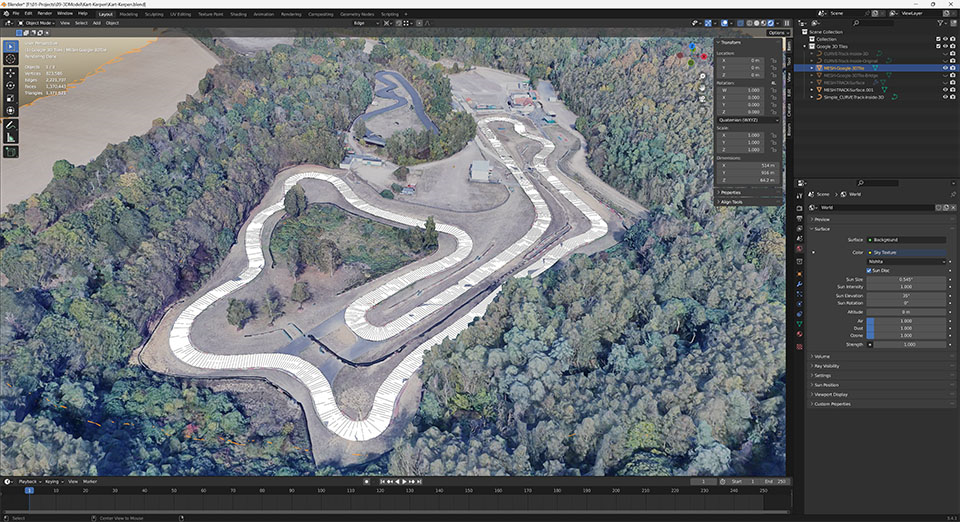Click the Sun Elevation value field
The image size is (960, 522).
pyautogui.click(x=907, y=296)
